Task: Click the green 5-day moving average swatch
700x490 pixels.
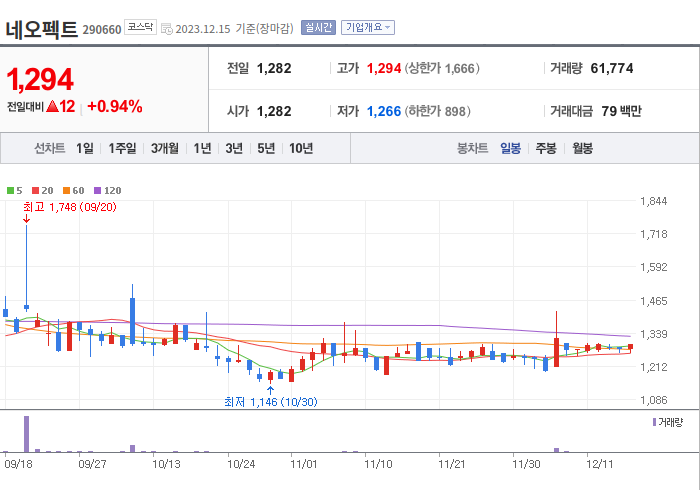Action: tap(10, 191)
